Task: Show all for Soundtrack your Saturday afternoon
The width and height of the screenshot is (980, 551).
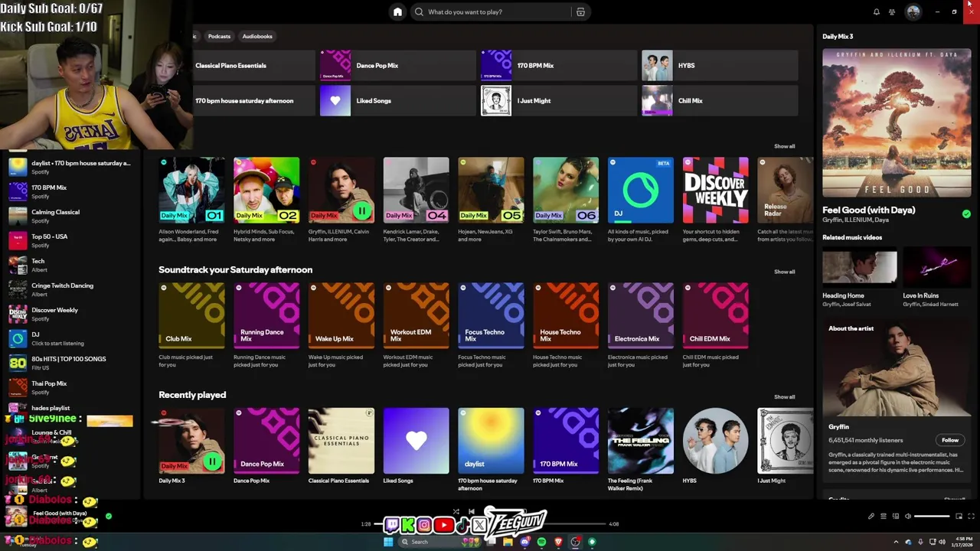Action: (x=784, y=272)
